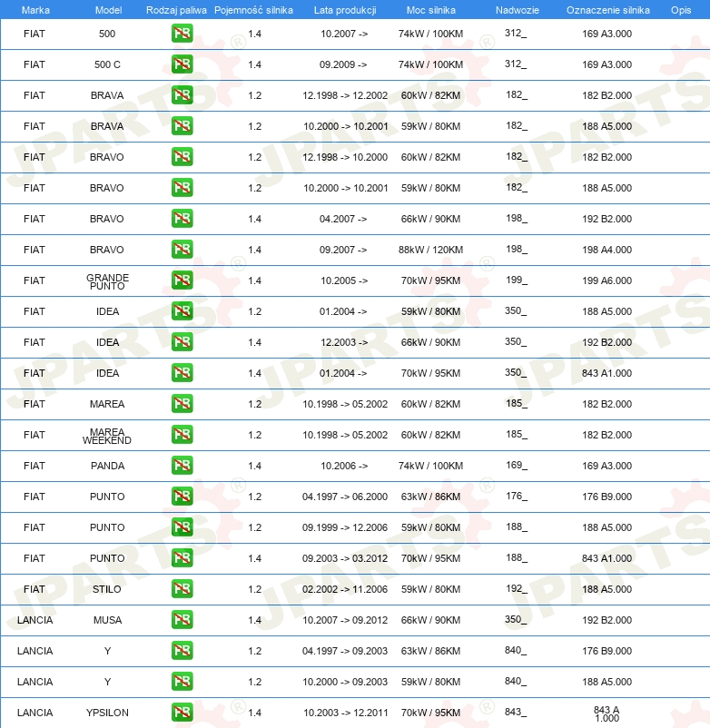
Task: Click the date range 04.1997 -> 09.2003
Action: click(x=345, y=651)
